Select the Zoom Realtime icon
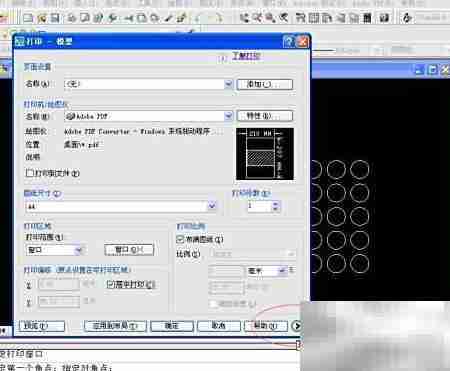 coord(257,18)
